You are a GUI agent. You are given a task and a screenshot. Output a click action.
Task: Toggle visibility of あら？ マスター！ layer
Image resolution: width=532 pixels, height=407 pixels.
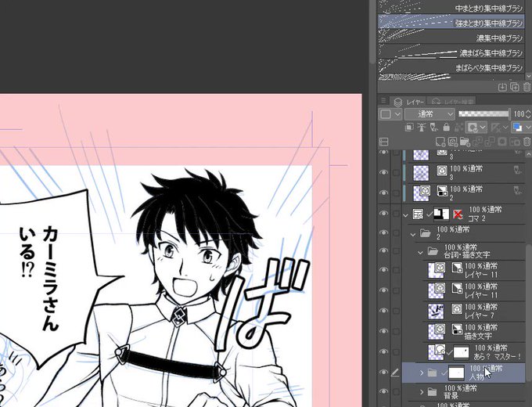click(383, 351)
